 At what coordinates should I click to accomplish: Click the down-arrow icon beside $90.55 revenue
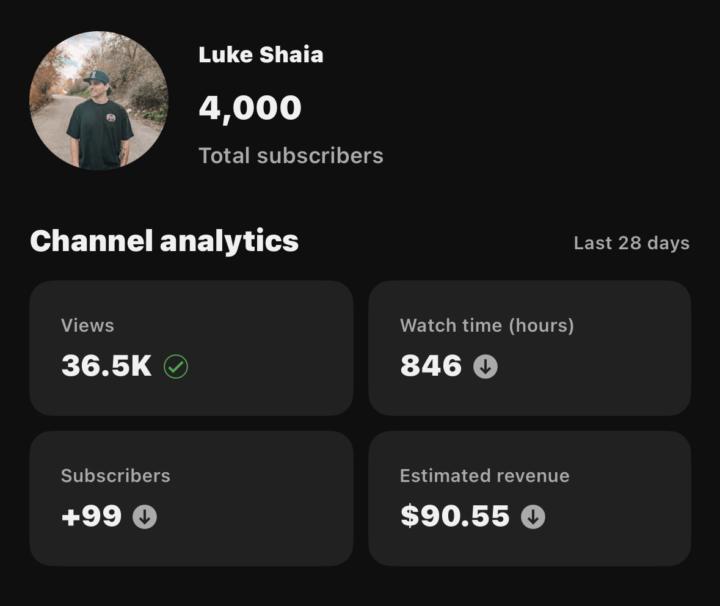pyautogui.click(x=533, y=517)
